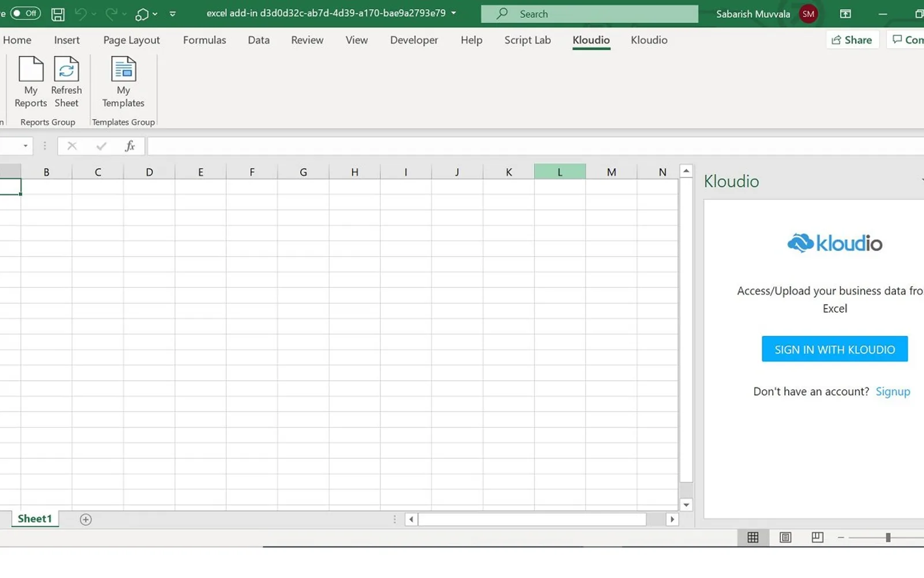Switch to the Formulas tab

204,40
